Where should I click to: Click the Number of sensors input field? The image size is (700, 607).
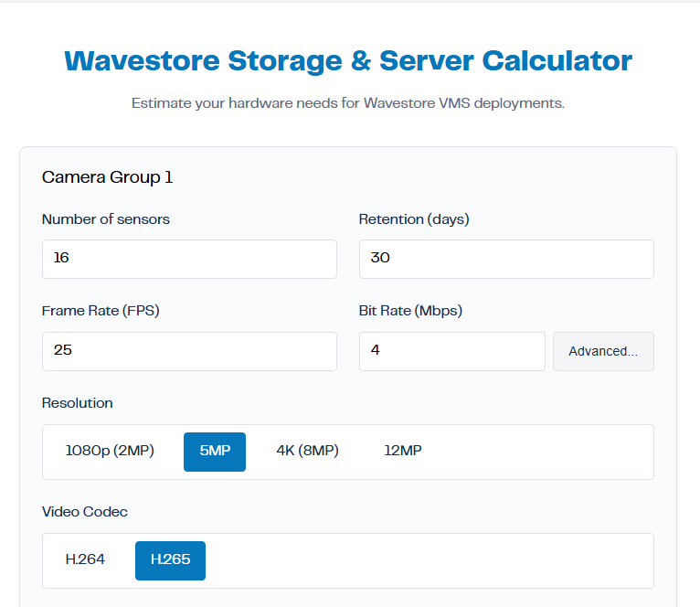(x=189, y=259)
